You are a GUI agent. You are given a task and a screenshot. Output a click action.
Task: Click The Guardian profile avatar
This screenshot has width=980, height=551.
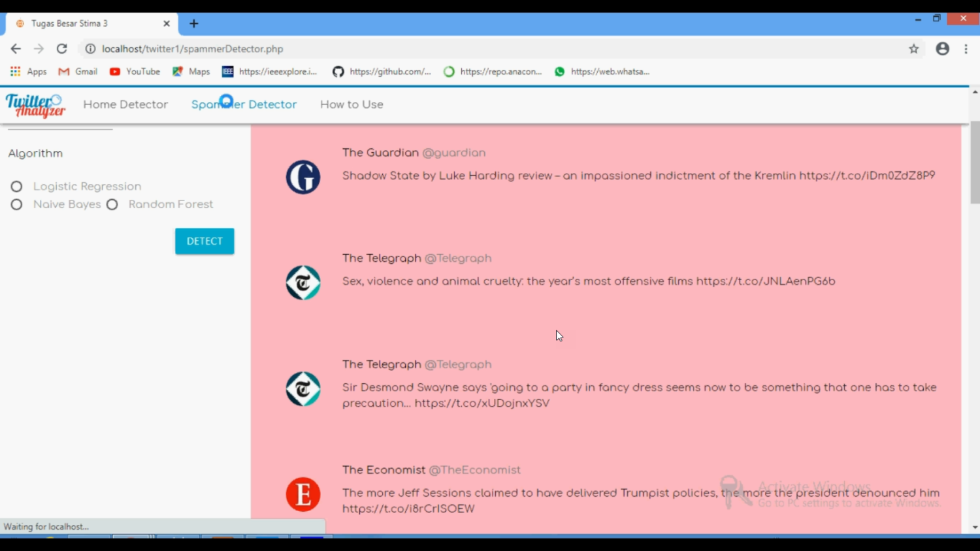click(x=302, y=177)
